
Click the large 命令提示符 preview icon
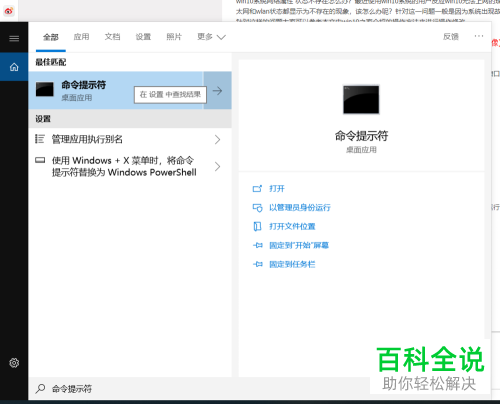(361, 99)
